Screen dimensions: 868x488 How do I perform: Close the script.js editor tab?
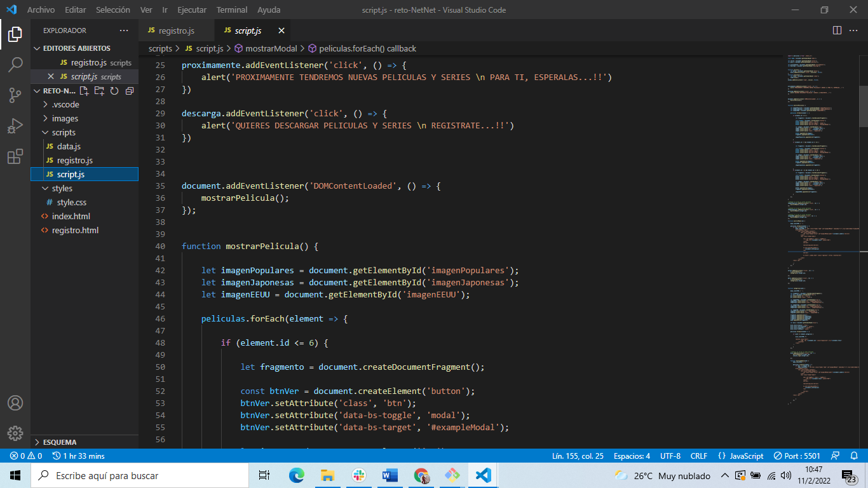point(281,30)
